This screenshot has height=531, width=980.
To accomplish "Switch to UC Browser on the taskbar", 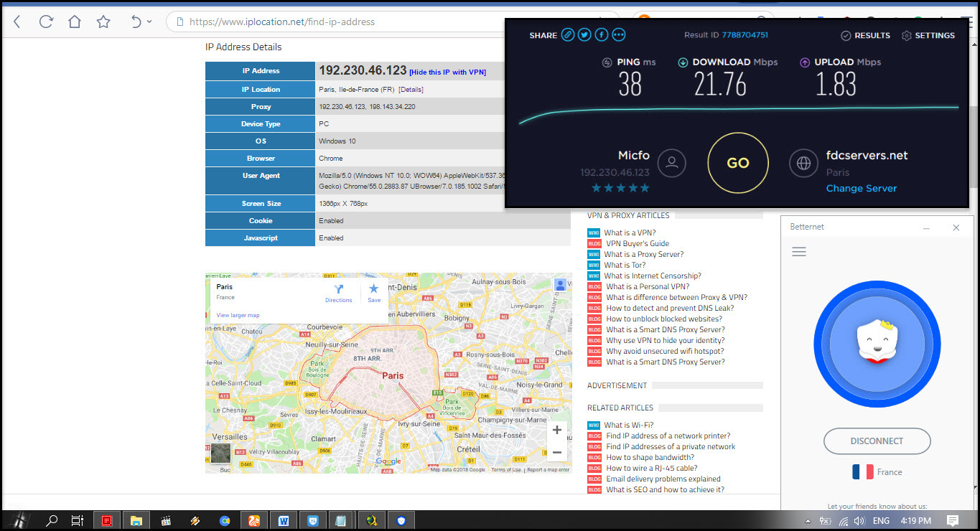I will click(x=254, y=521).
